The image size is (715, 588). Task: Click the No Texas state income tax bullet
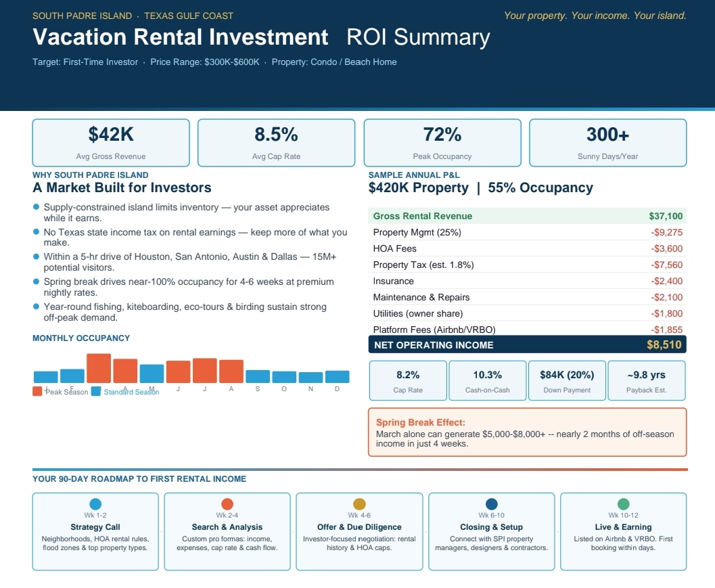[195, 238]
